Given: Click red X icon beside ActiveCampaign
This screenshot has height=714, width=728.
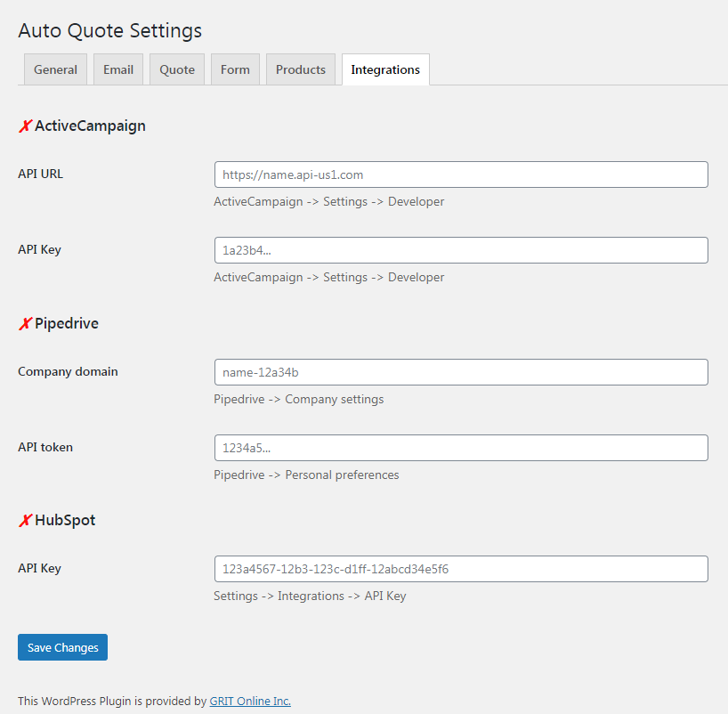Looking at the screenshot, I should (x=25, y=126).
